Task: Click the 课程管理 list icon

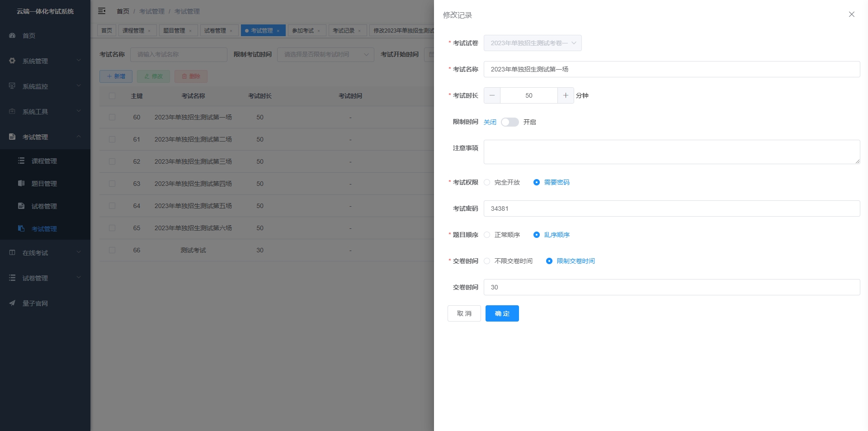Action: pyautogui.click(x=21, y=161)
